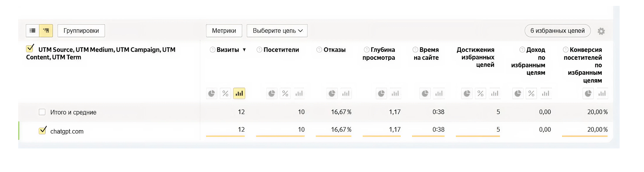644x172 pixels.
Task: Toggle bar chart for Визиты column
Action: [239, 93]
